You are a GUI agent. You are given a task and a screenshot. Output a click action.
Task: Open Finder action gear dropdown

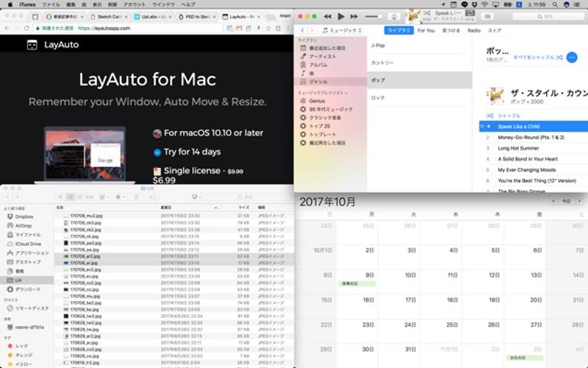point(120,197)
